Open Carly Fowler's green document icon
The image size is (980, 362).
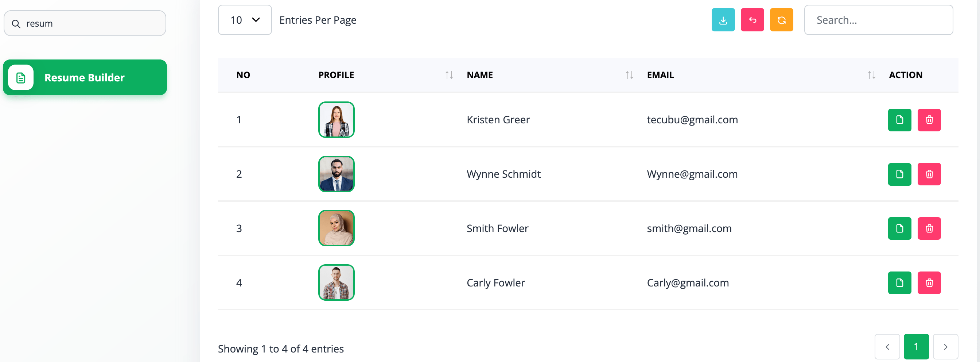click(x=899, y=283)
